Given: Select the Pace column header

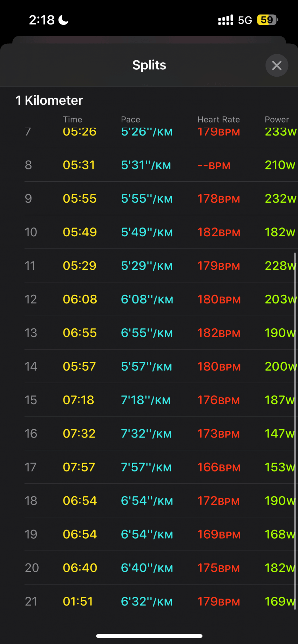Looking at the screenshot, I should [130, 119].
